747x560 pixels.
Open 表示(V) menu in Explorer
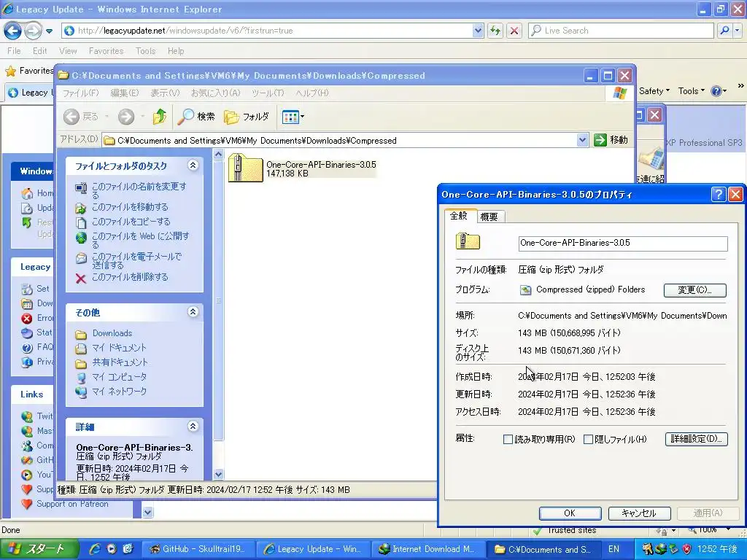click(166, 93)
